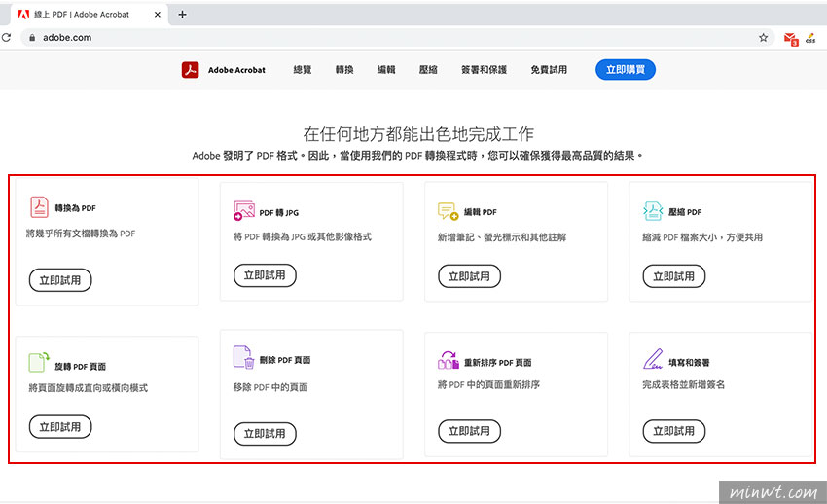Click the adobe.com address bar
The image size is (827, 504).
pyautogui.click(x=396, y=37)
